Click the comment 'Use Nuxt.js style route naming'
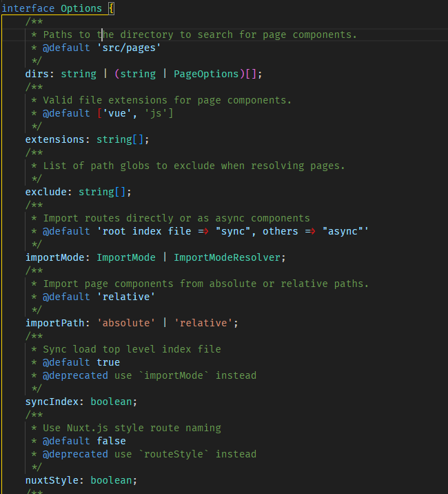The height and width of the screenshot is (494, 448). [x=132, y=428]
